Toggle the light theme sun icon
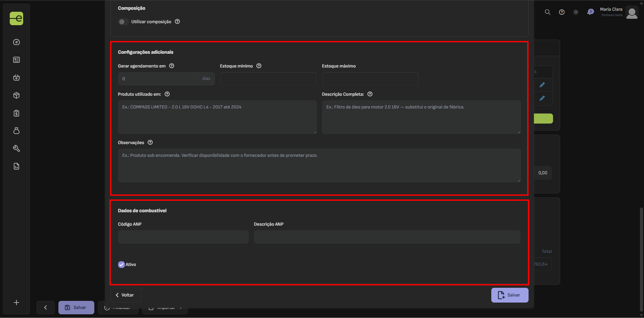This screenshot has width=644, height=318. click(x=576, y=12)
